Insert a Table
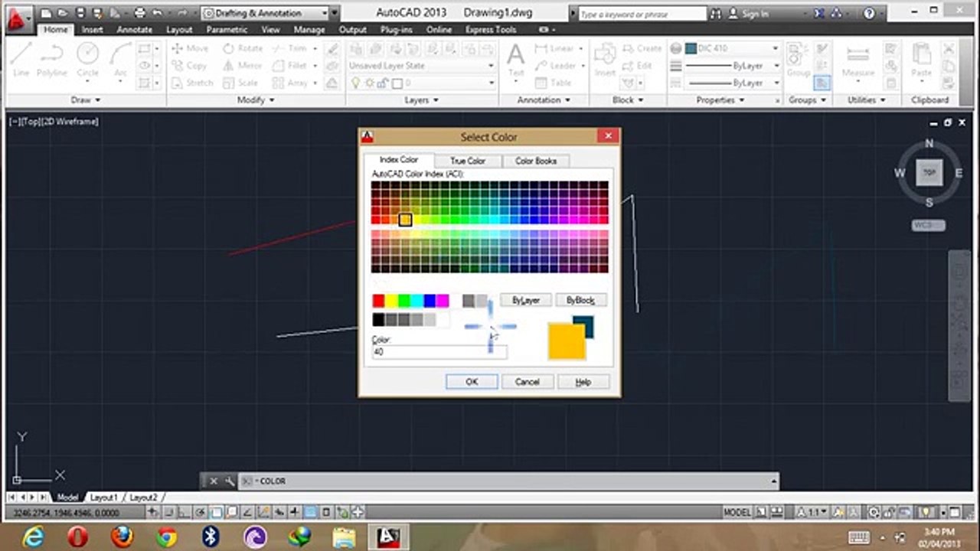This screenshot has width=980, height=551. click(554, 83)
